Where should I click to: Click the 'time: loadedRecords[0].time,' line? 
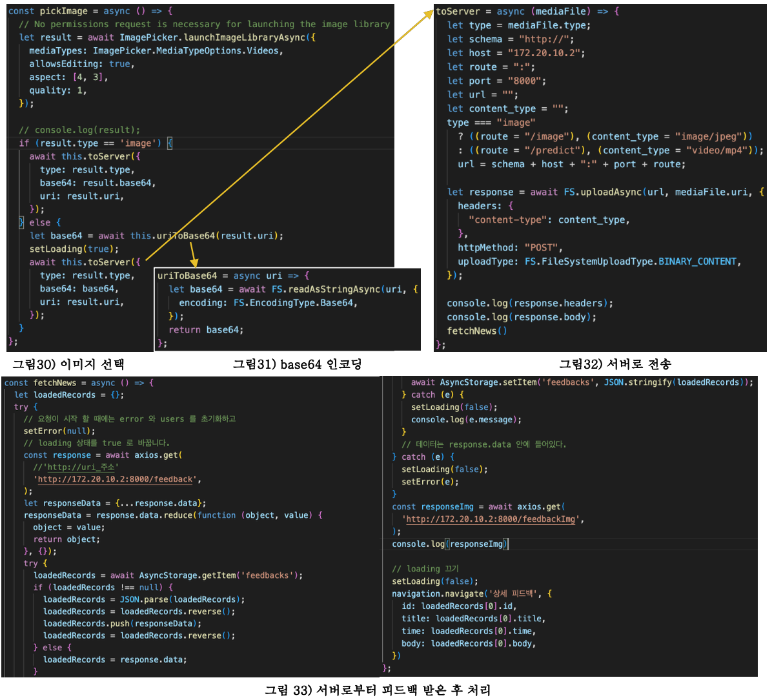[468, 631]
